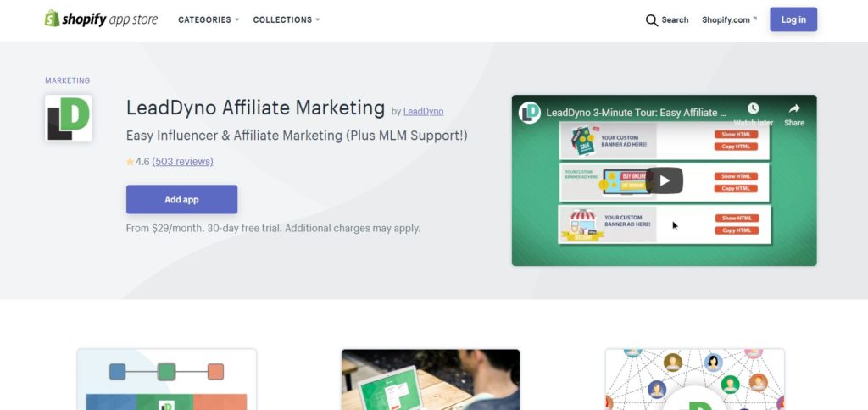Open the laptop photo screenshot thumbnail
This screenshot has width=868, height=410.
point(431,380)
